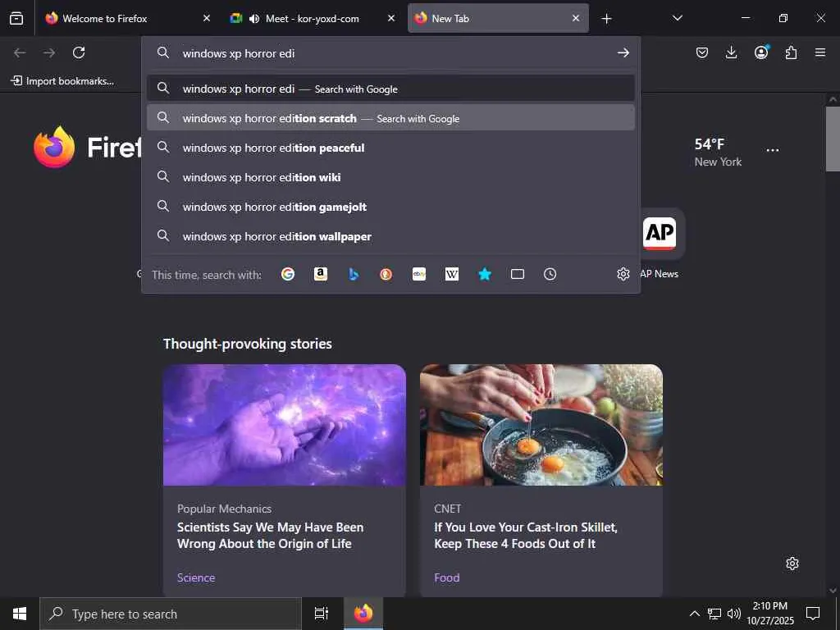Open Firefox View in the tab strip
Screen dimensions: 840x630
pos(16,18)
